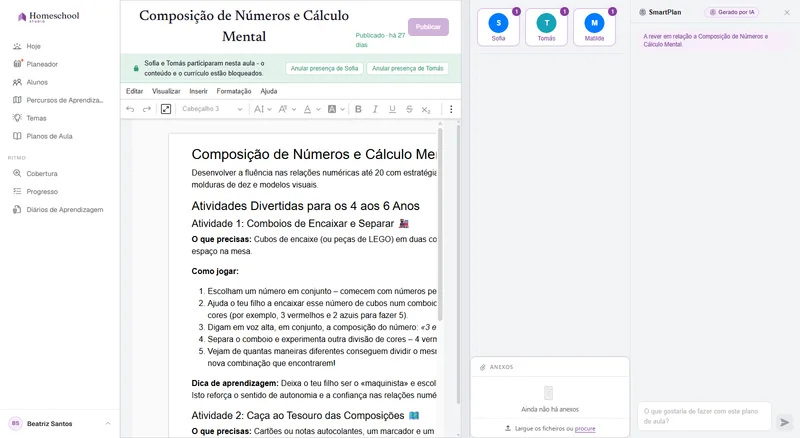Open the Cabeçalho 3 style dropdown

point(212,109)
